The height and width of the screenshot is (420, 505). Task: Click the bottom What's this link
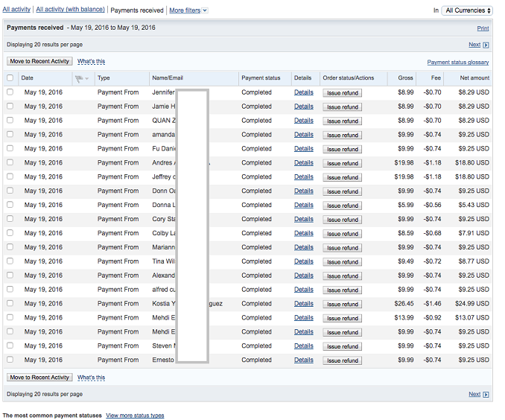click(x=91, y=378)
